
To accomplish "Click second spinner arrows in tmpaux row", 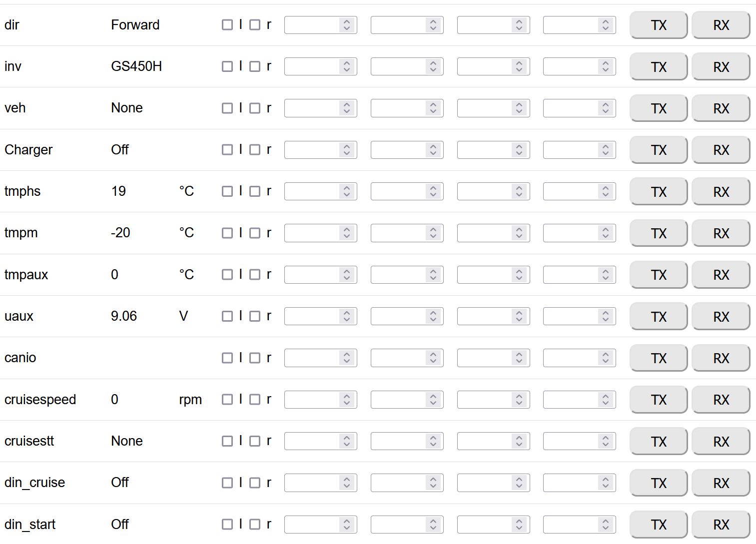I will point(433,274).
